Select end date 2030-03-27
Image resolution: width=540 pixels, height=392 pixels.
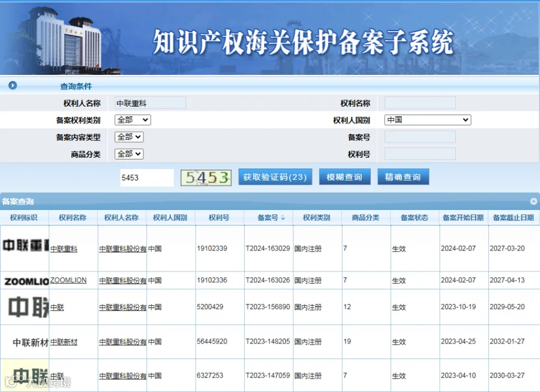point(507,375)
